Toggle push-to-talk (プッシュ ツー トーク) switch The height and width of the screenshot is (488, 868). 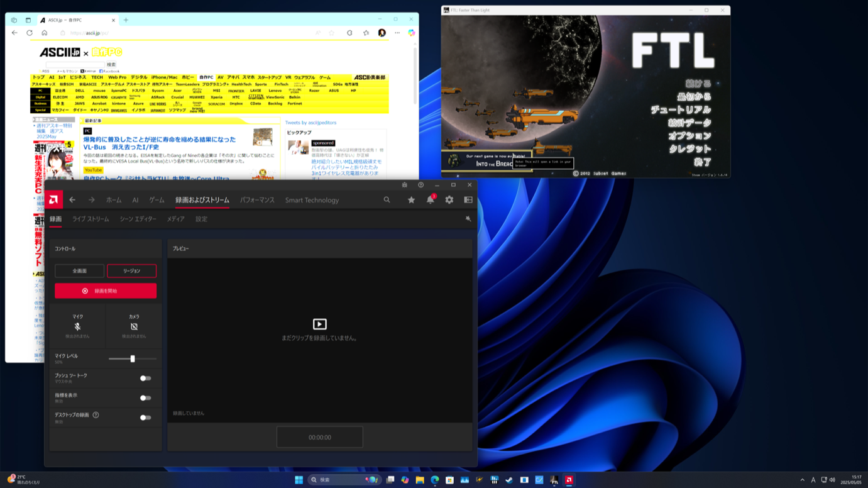coord(145,379)
